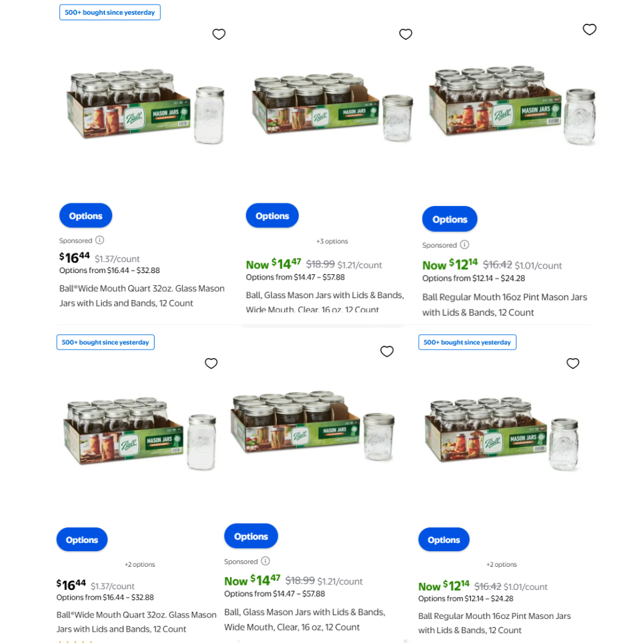The width and height of the screenshot is (644, 644).
Task: Favorite the bottom-middle sponsored wide mouth jars
Action: (387, 352)
